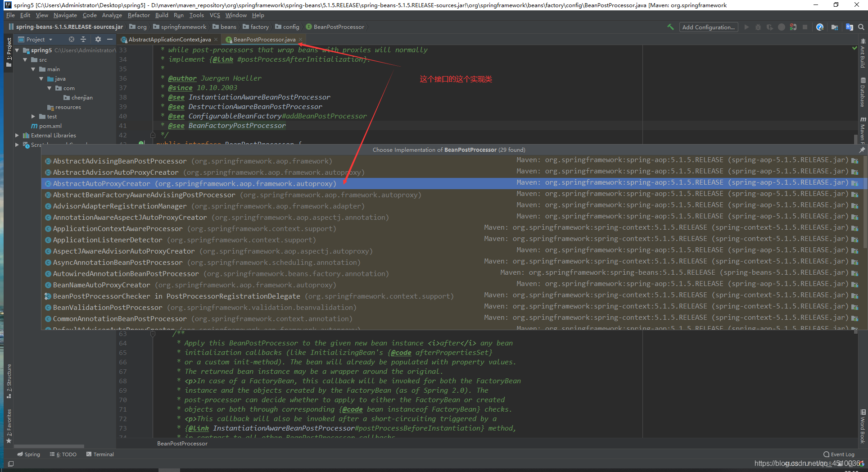
Task: Select the resources folder in Project tree
Action: click(x=64, y=107)
